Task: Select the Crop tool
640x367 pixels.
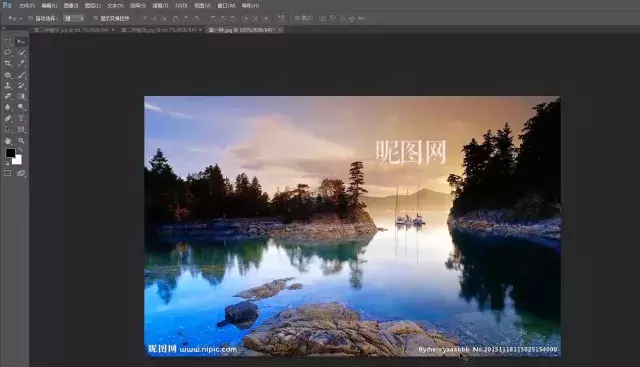Action: (8, 63)
